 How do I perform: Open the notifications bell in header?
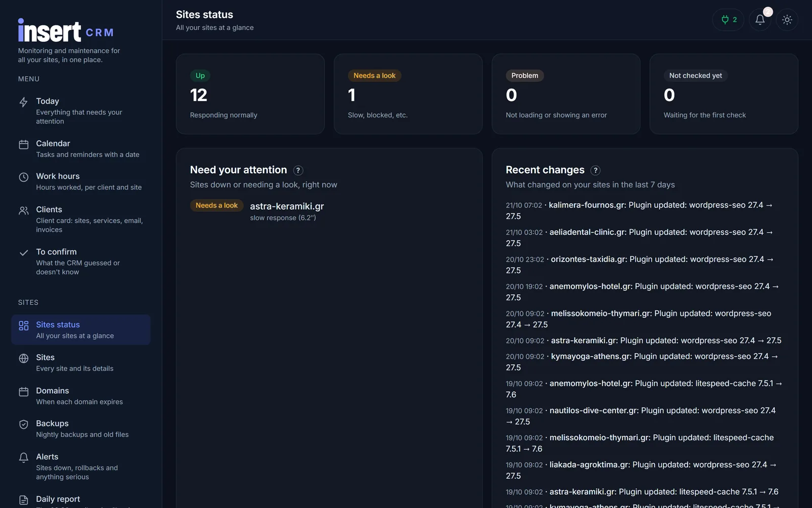pos(760,20)
